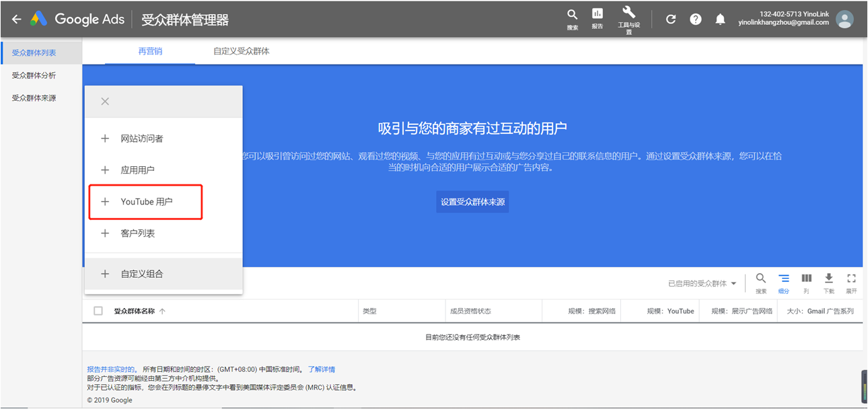Open the notifications bell icon
This screenshot has height=409, width=868.
coord(720,20)
